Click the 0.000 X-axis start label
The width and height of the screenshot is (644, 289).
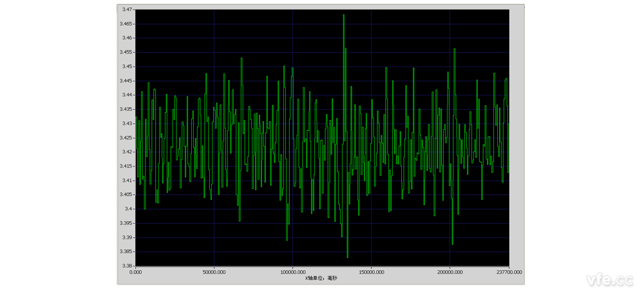point(136,272)
